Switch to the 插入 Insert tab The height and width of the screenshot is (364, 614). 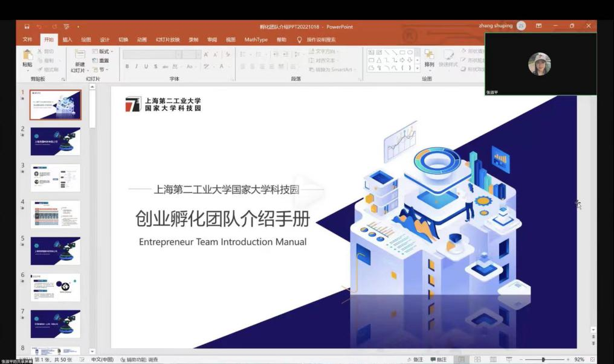67,39
